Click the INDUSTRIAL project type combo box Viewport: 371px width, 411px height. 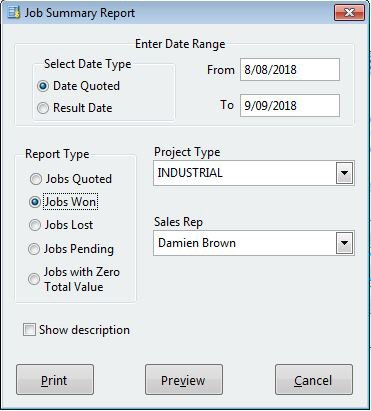pos(254,173)
